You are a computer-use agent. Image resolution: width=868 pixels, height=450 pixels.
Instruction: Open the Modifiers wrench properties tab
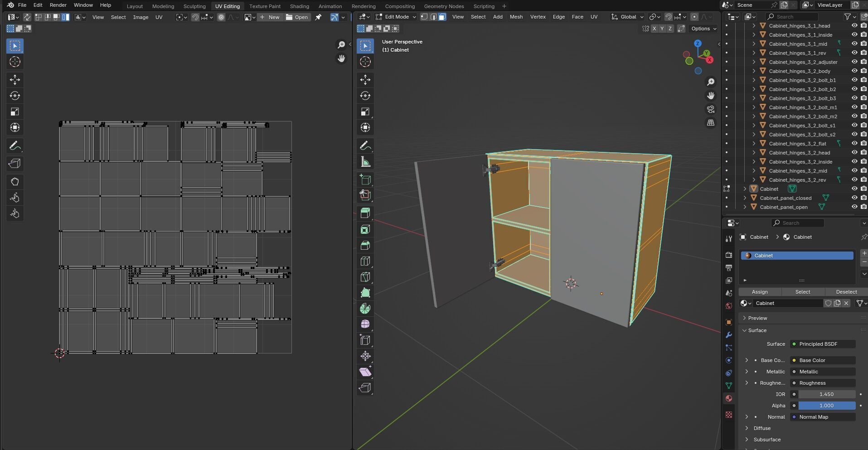(729, 335)
